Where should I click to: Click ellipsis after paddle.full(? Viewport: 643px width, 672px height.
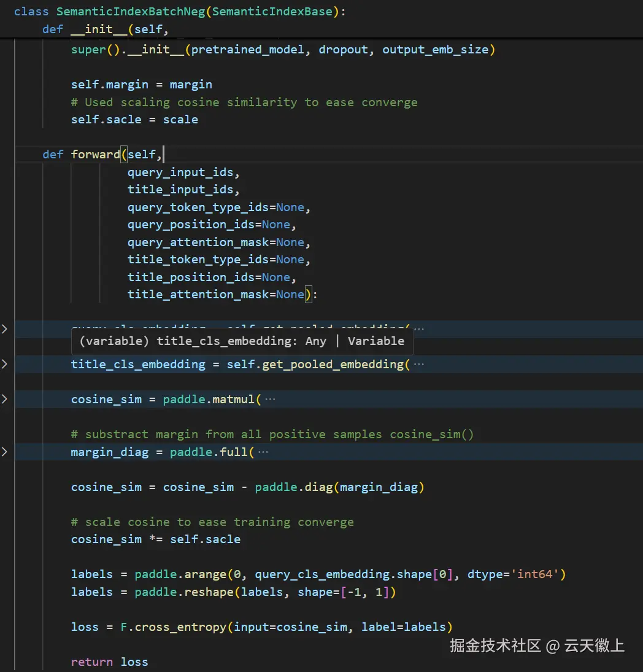(x=263, y=452)
